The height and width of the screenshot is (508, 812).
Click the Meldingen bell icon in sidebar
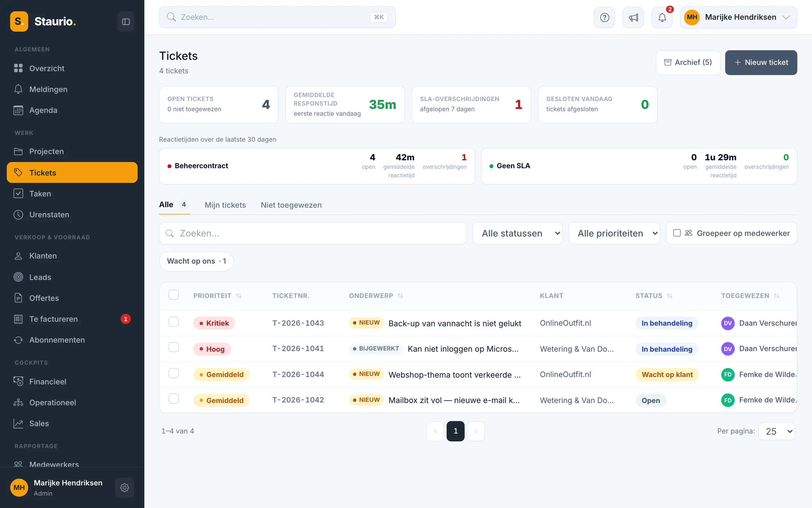pyautogui.click(x=18, y=89)
